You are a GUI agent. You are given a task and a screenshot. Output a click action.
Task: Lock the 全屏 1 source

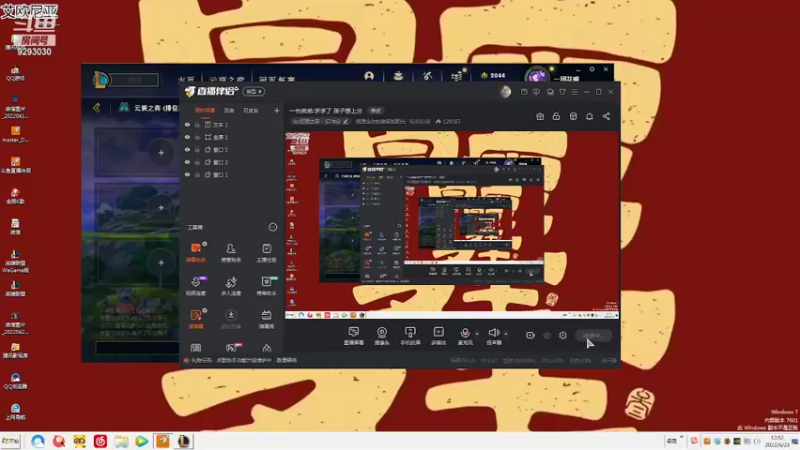(197, 137)
